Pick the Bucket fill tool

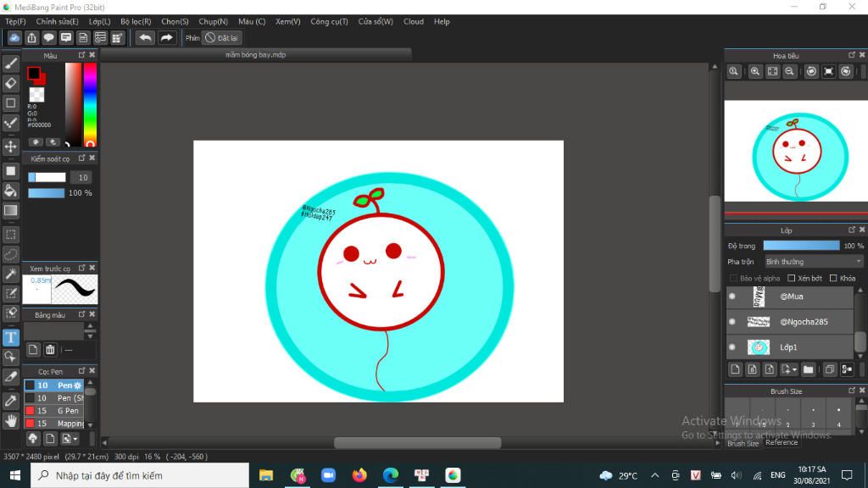(10, 191)
